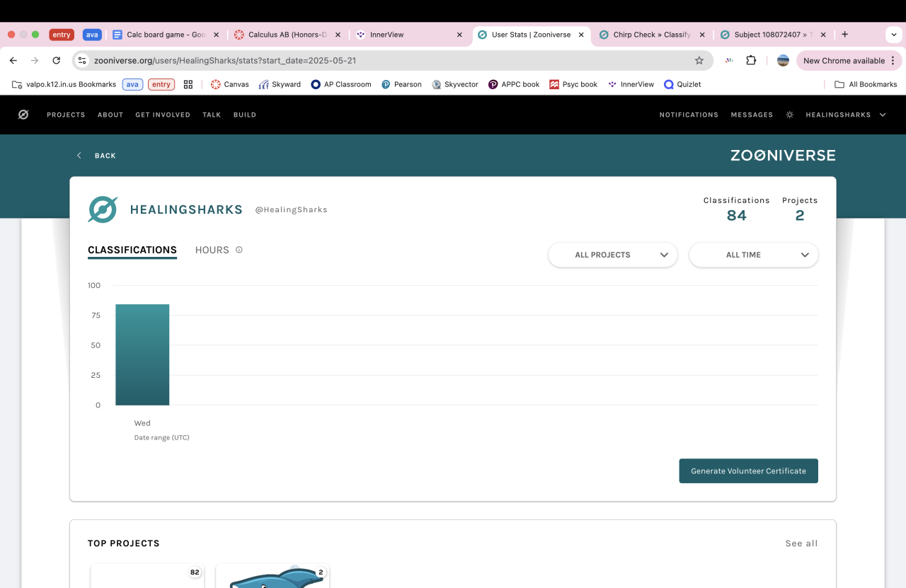Viewport: 906px width, 588px height.
Task: Click the red entry tab group
Action: pyautogui.click(x=62, y=35)
